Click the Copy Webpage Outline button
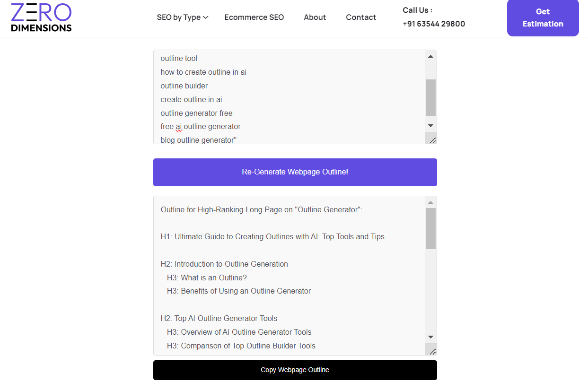588x382 pixels. pyautogui.click(x=295, y=370)
